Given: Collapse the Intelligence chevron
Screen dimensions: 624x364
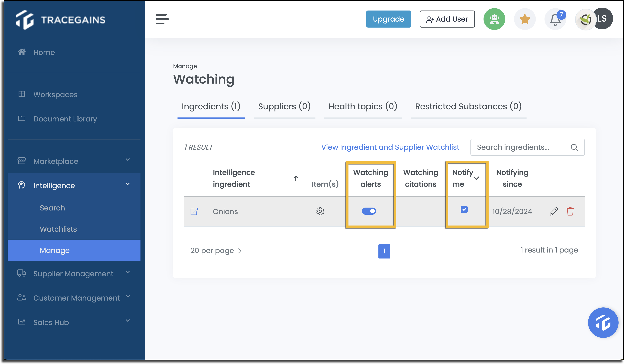Looking at the screenshot, I should click(128, 184).
